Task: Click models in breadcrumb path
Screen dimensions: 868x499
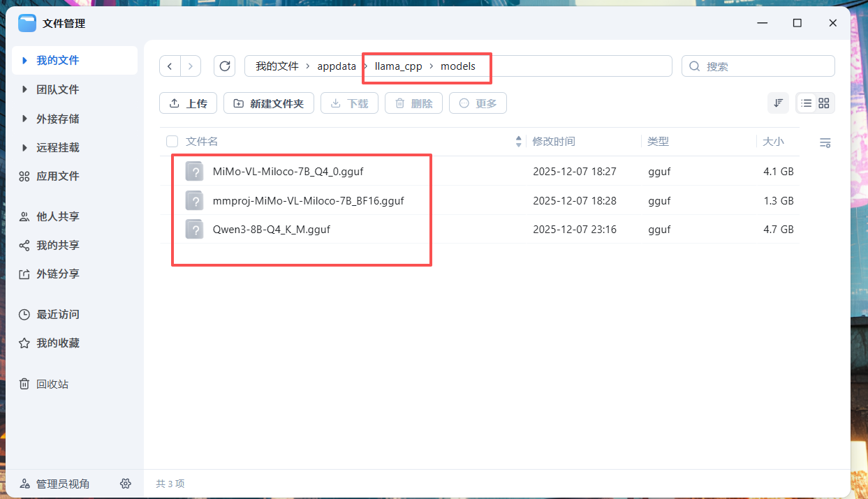Action: coord(458,66)
